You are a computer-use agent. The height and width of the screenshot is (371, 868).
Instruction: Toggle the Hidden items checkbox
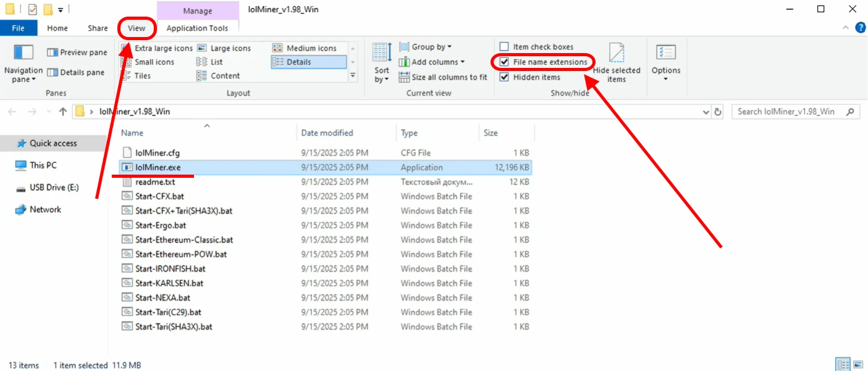coord(504,77)
